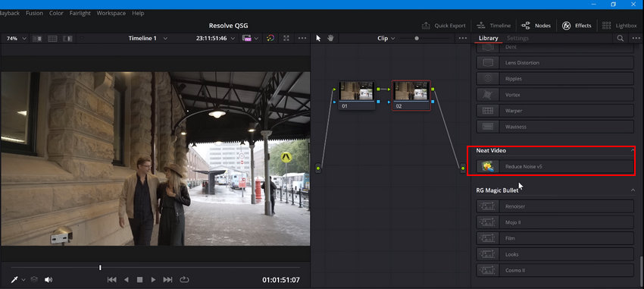Open the eyedropper tool options arrow

(x=23, y=280)
